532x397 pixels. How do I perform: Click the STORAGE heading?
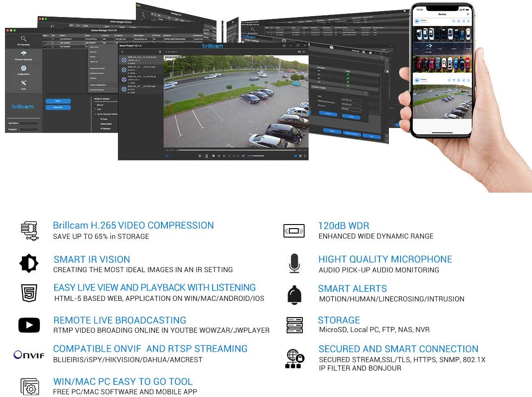pyautogui.click(x=339, y=320)
